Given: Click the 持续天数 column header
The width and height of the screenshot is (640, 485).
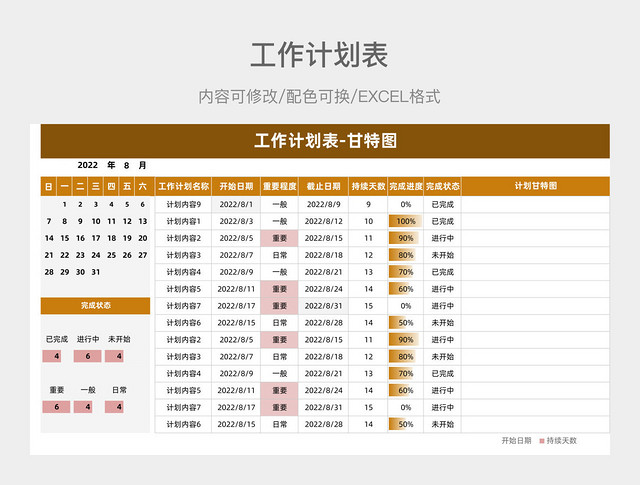Looking at the screenshot, I should [368, 187].
